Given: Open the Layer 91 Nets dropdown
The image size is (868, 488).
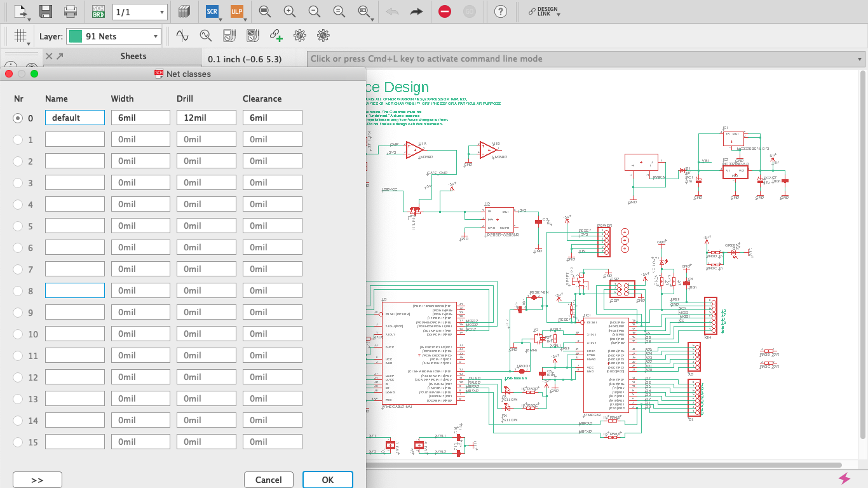Looking at the screenshot, I should point(114,36).
